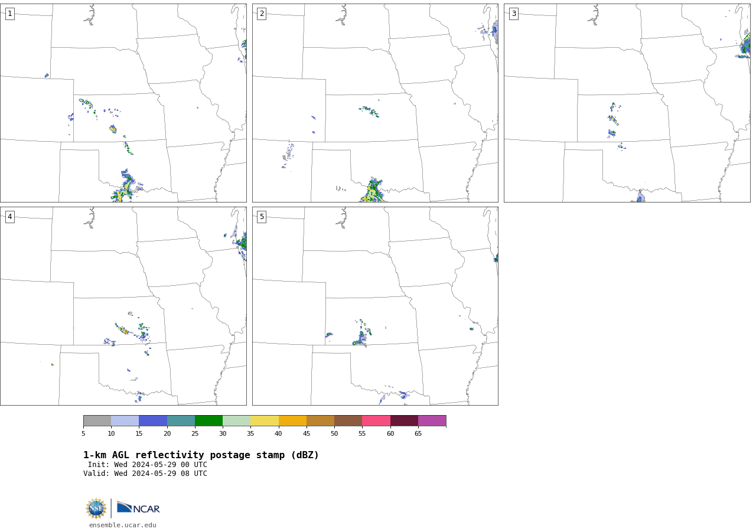Click the orange 40-45 dBZ swatch
Viewport: 756px width, 532px height.
coord(292,421)
